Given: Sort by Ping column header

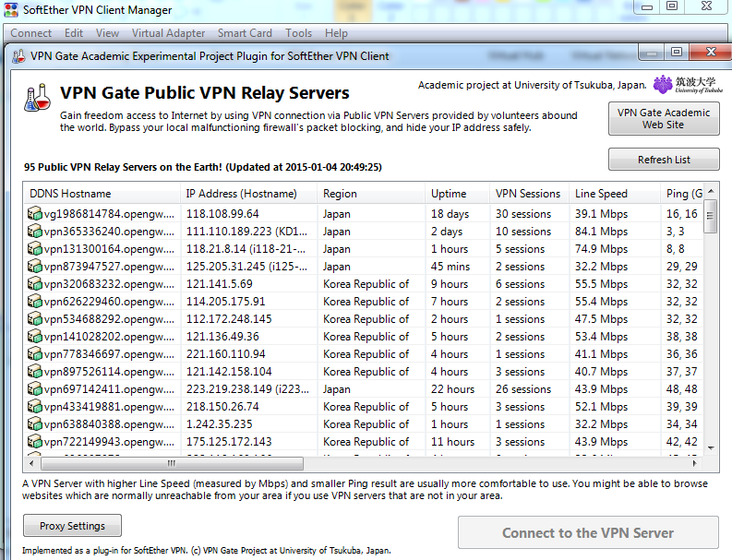Looking at the screenshot, I should [682, 193].
